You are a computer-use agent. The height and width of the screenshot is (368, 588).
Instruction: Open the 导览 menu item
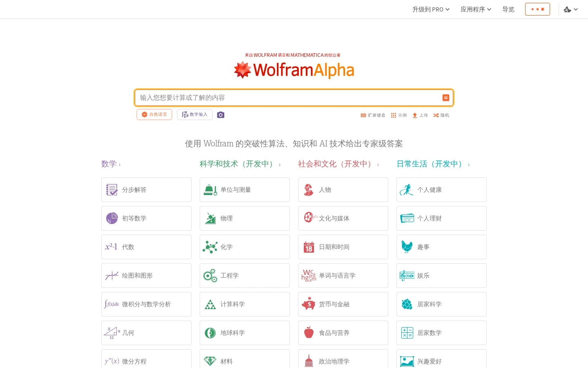click(508, 9)
